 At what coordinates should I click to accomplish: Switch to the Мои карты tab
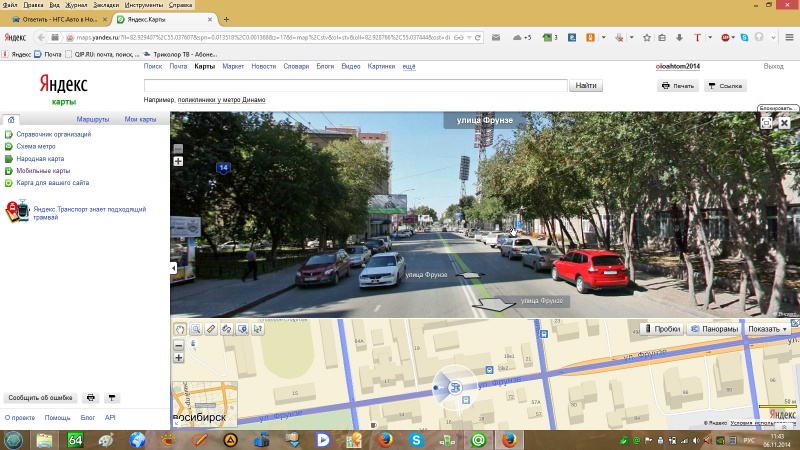[140, 119]
